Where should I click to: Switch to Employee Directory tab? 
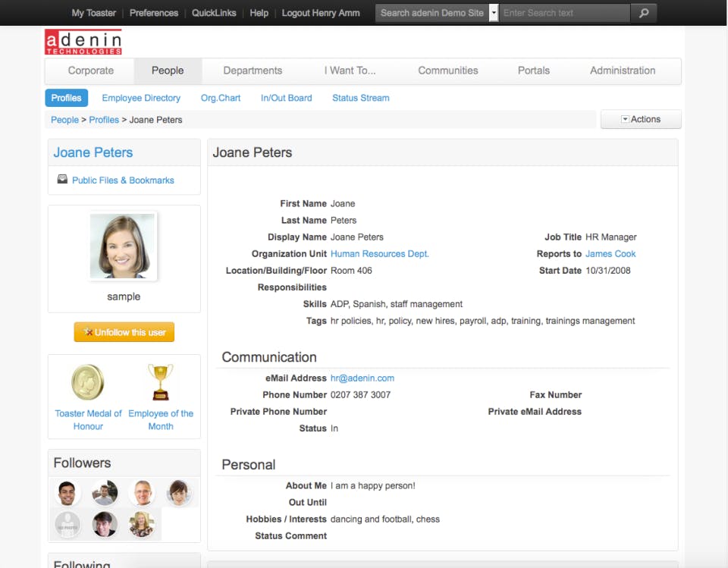tap(141, 98)
